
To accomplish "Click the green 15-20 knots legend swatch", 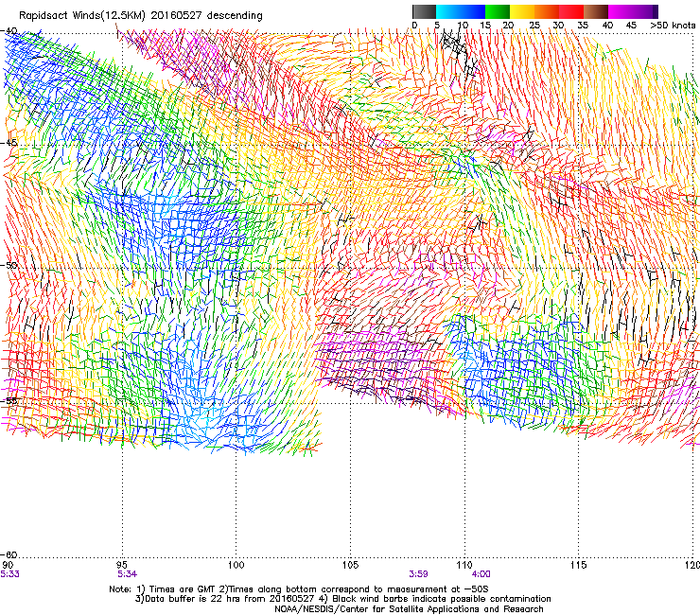I will tap(498, 11).
